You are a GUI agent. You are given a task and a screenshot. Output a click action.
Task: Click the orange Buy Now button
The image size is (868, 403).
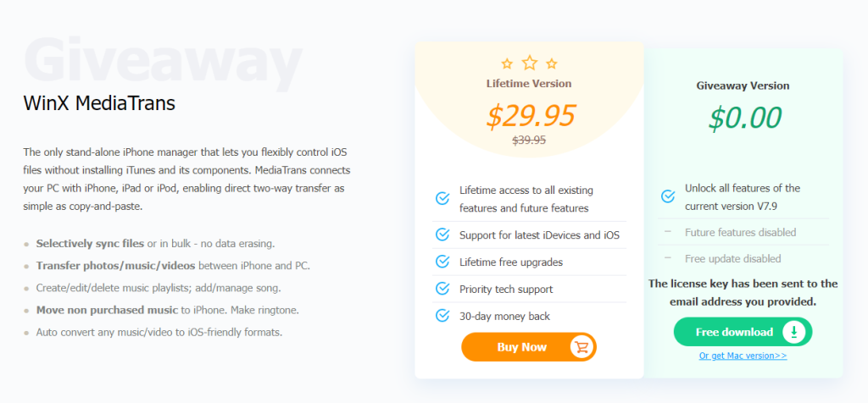point(529,347)
